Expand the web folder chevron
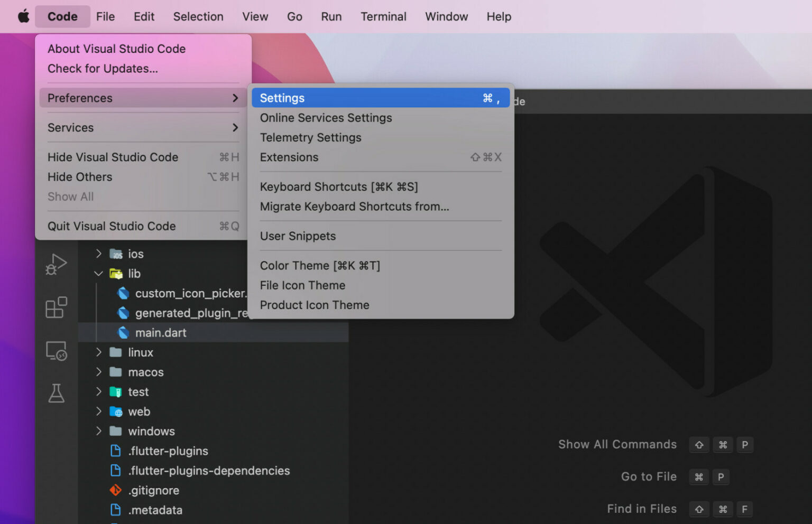 99,411
